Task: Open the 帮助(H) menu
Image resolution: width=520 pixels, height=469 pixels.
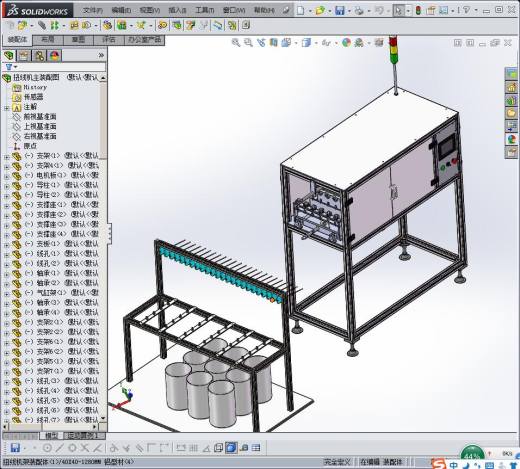Action: (264, 10)
